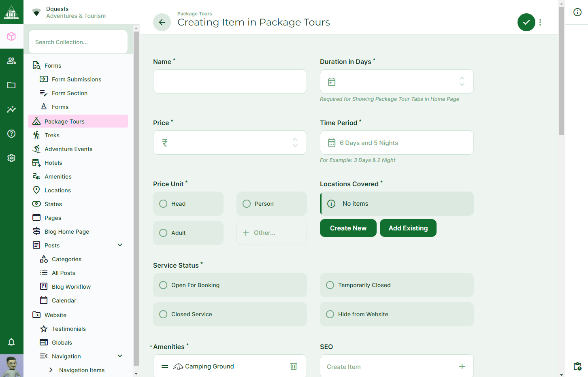Click SEO Create Item field
Screen dimensions: 588x377
click(397, 366)
